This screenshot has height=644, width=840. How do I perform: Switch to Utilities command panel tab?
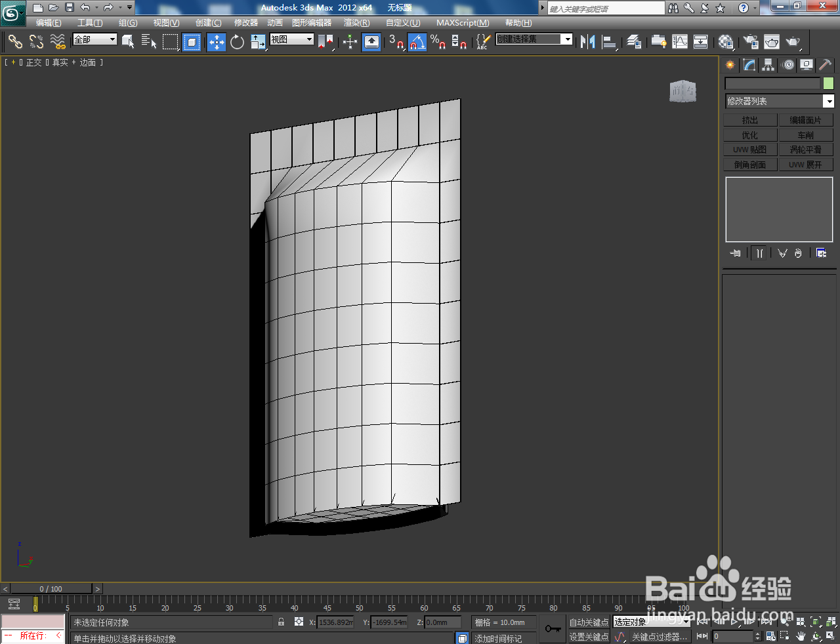point(826,65)
